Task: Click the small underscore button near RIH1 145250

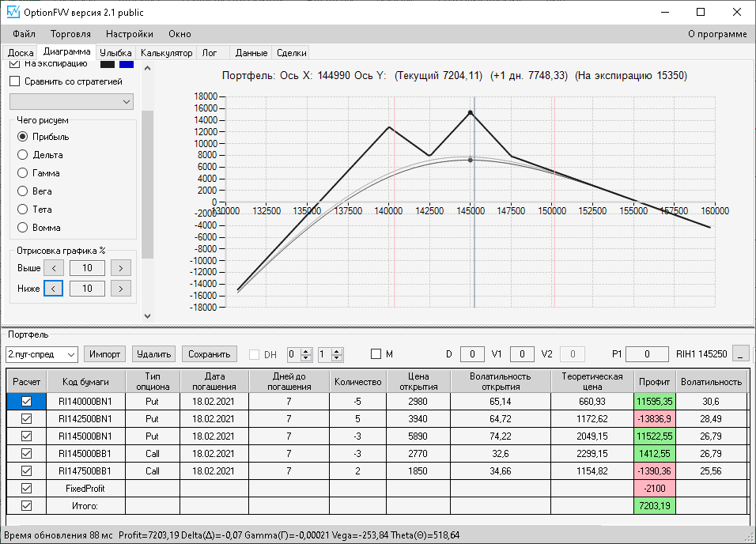Action: (740, 354)
